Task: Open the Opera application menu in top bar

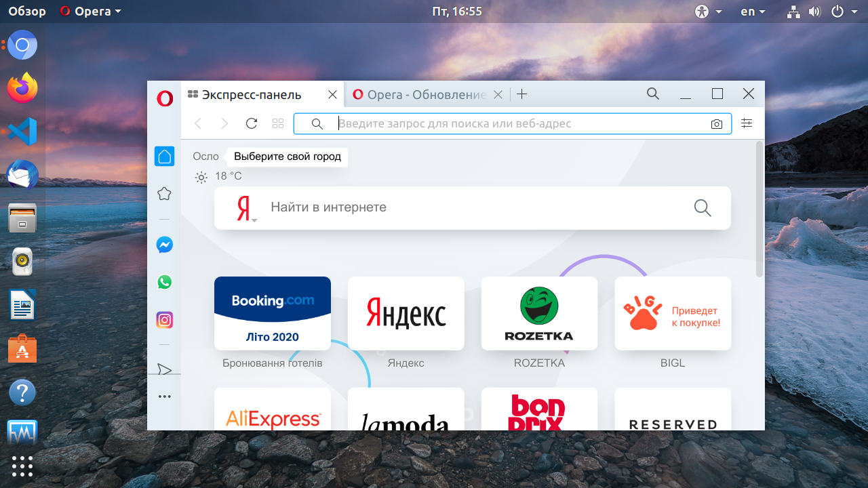Action: pyautogui.click(x=91, y=11)
